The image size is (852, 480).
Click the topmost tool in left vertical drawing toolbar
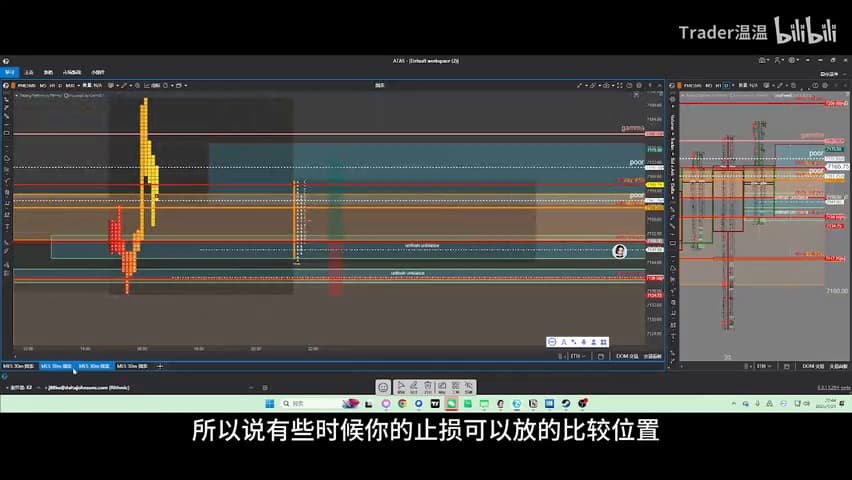coord(7,99)
